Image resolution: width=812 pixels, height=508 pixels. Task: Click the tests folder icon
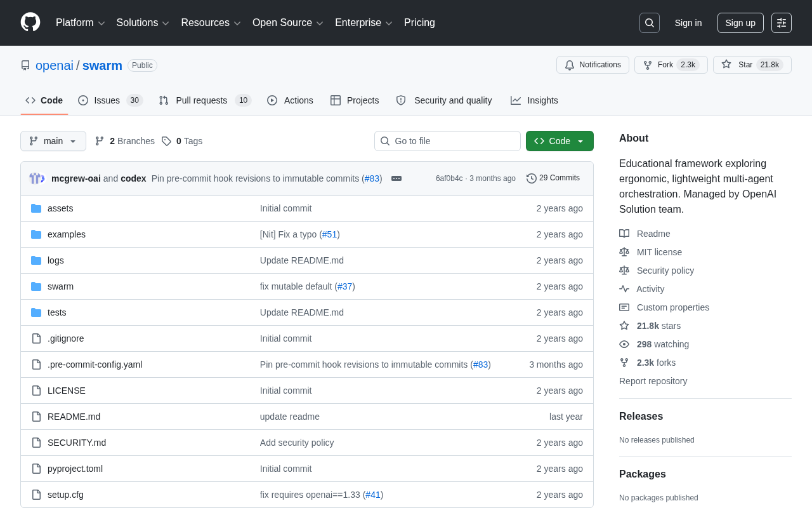[36, 312]
